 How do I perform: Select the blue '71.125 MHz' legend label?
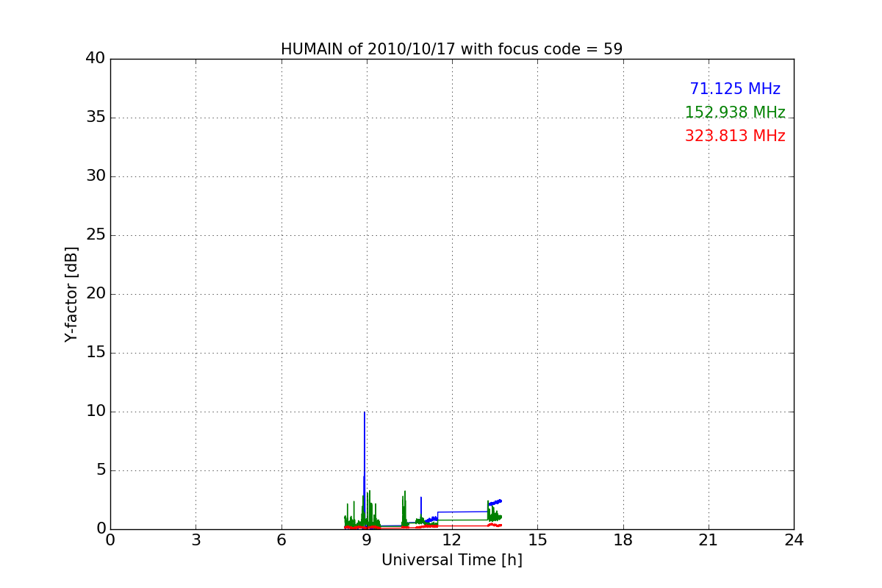[x=735, y=89]
